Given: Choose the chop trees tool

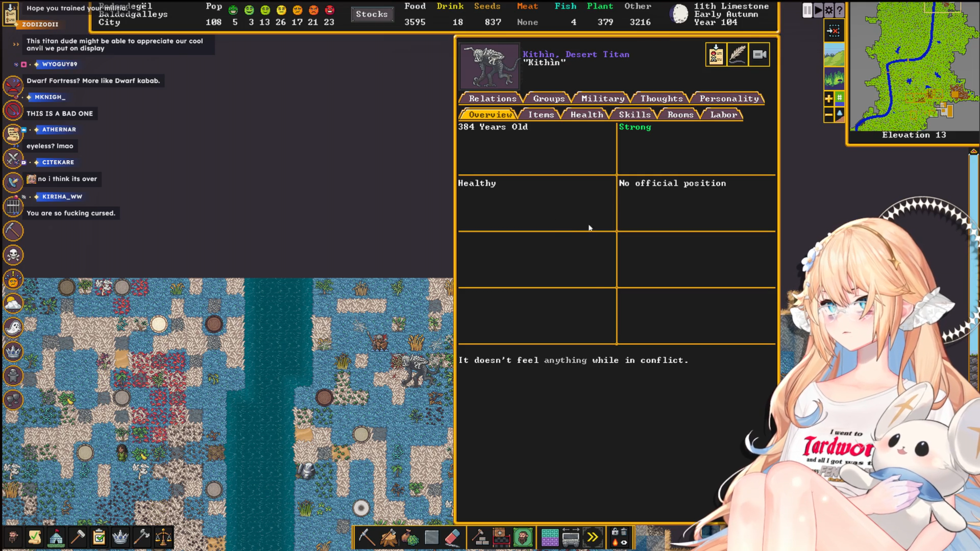Looking at the screenshot, I should 388,537.
